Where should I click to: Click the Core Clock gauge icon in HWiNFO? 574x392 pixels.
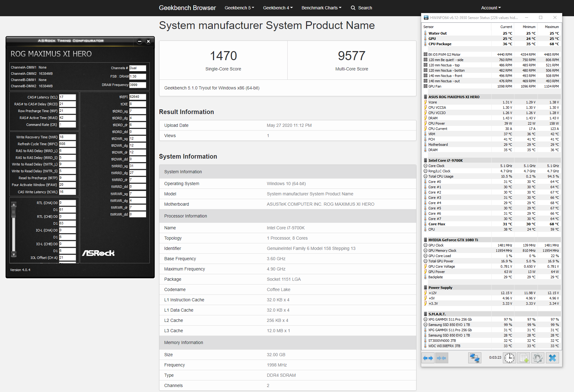point(426,166)
